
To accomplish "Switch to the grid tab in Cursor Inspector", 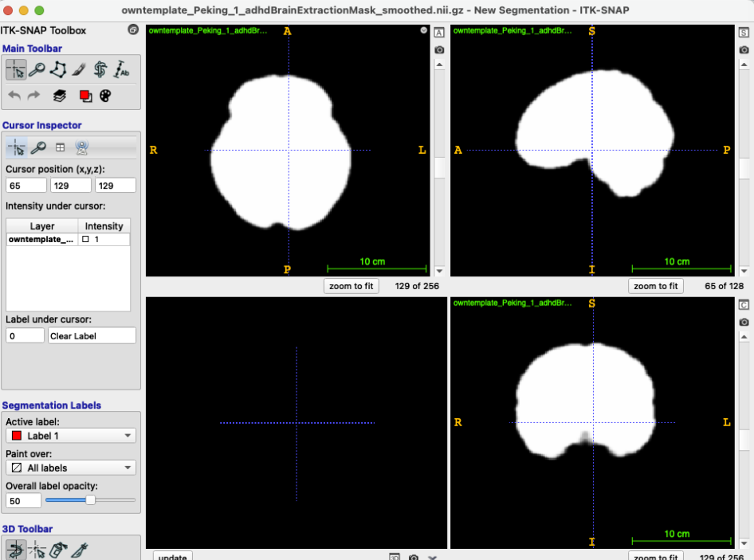I will point(59,147).
